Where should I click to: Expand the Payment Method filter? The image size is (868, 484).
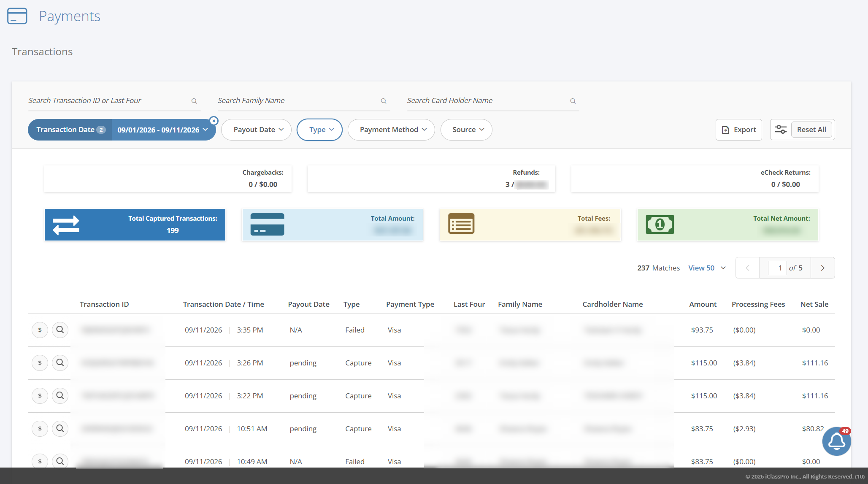tap(391, 130)
